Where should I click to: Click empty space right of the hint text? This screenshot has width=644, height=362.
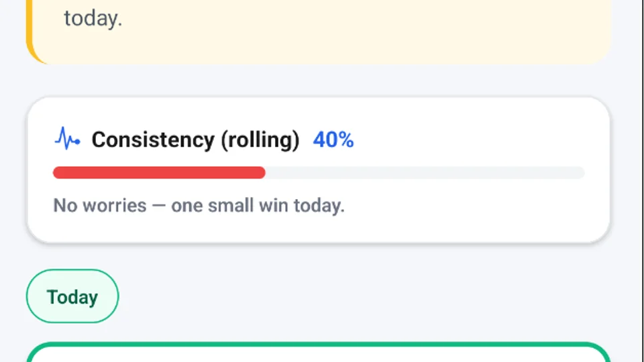(x=470, y=205)
